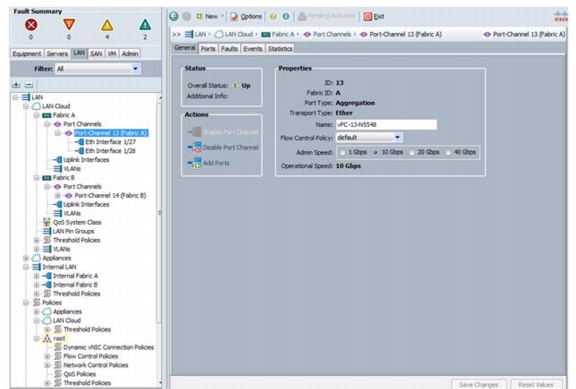This screenshot has height=389, width=576.
Task: Click the port channel Name input field
Action: (386, 125)
